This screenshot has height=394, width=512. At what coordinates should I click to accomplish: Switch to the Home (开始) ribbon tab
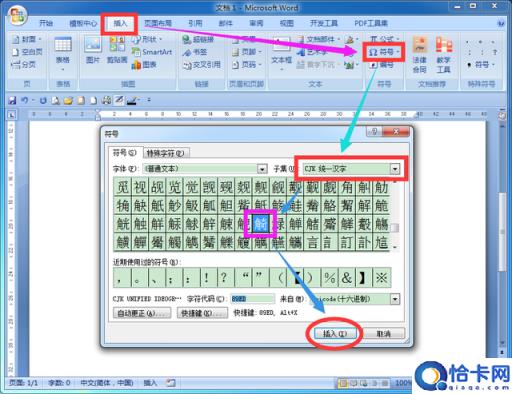tap(46, 23)
